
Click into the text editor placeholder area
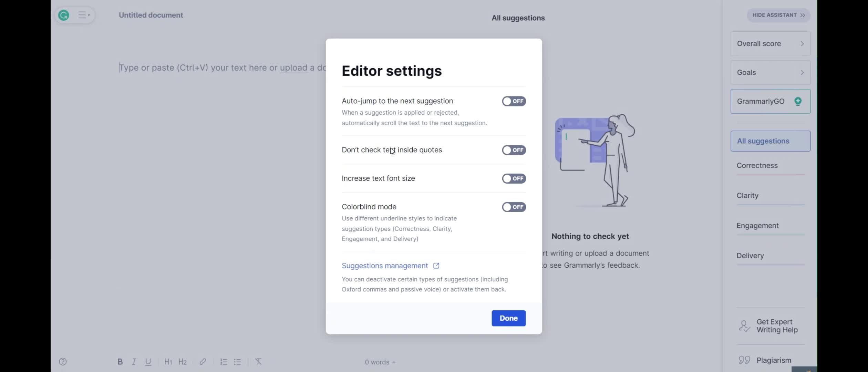[223, 68]
